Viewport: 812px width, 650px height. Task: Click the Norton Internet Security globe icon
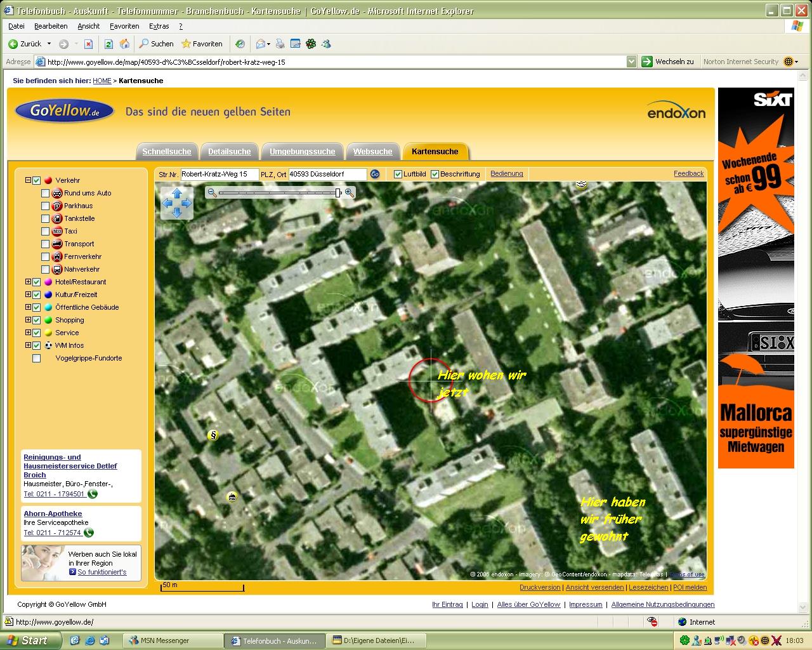[789, 62]
